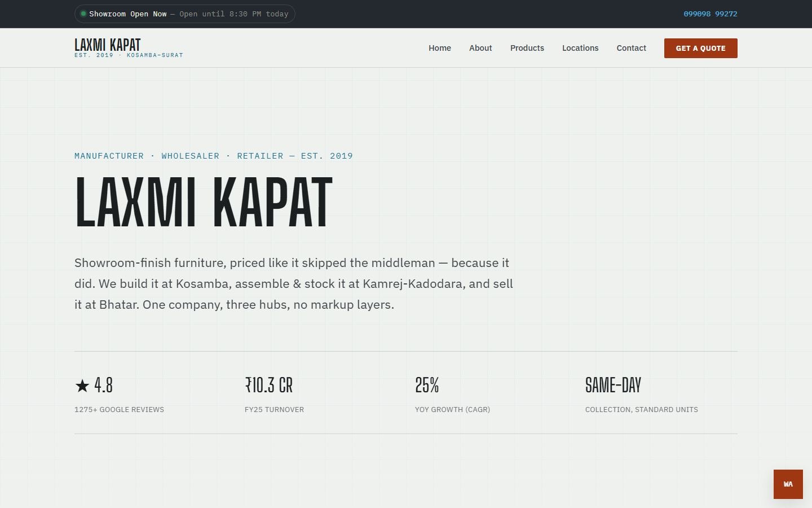Click the 'Showroom-finish furniture' hero paragraph
This screenshot has height=508, width=812.
[294, 284]
